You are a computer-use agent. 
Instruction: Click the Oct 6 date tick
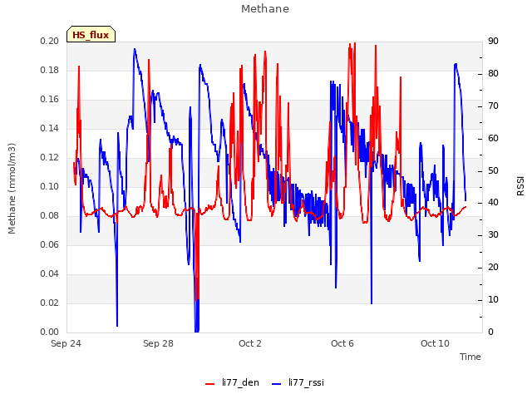coord(342,343)
